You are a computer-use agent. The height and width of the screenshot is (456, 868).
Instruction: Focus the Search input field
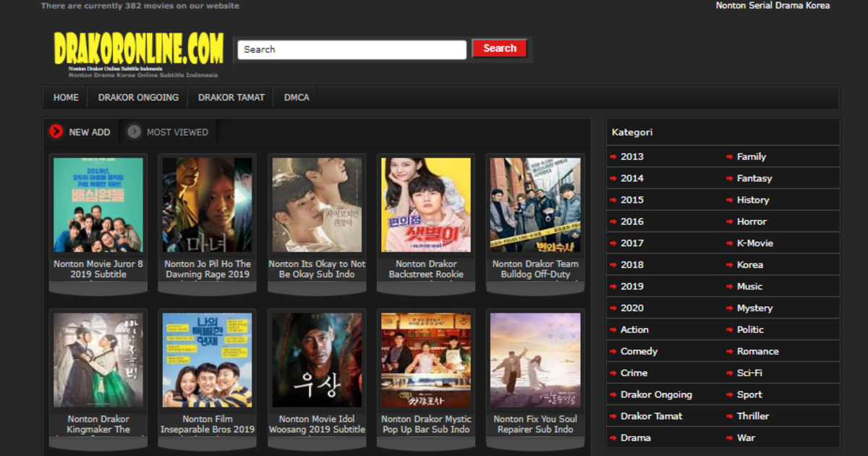tap(352, 49)
